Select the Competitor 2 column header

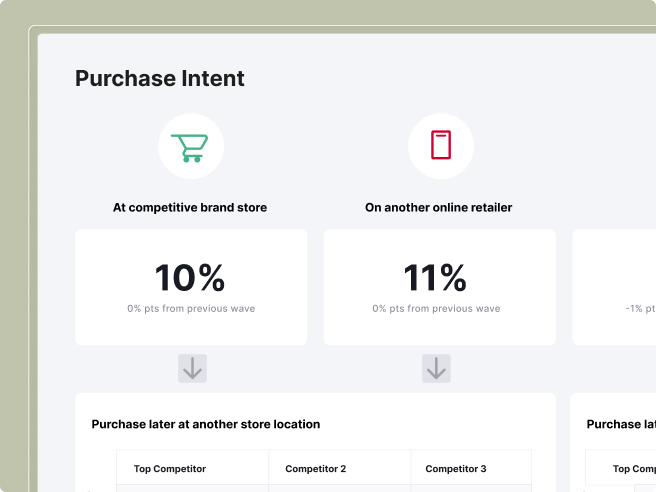(x=315, y=469)
